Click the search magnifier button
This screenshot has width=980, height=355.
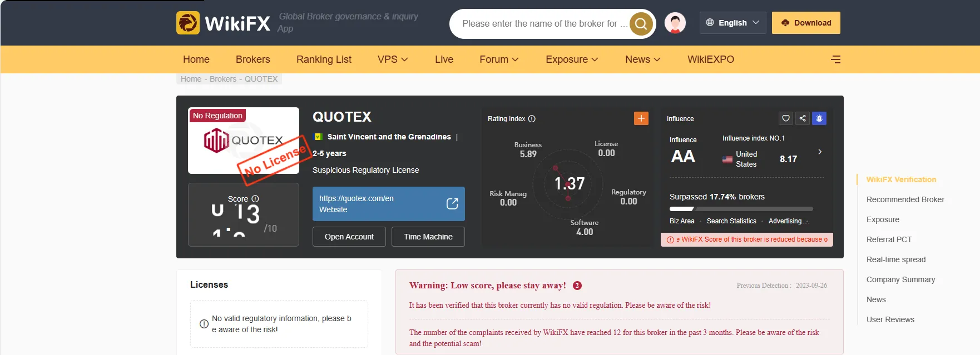[x=641, y=24]
